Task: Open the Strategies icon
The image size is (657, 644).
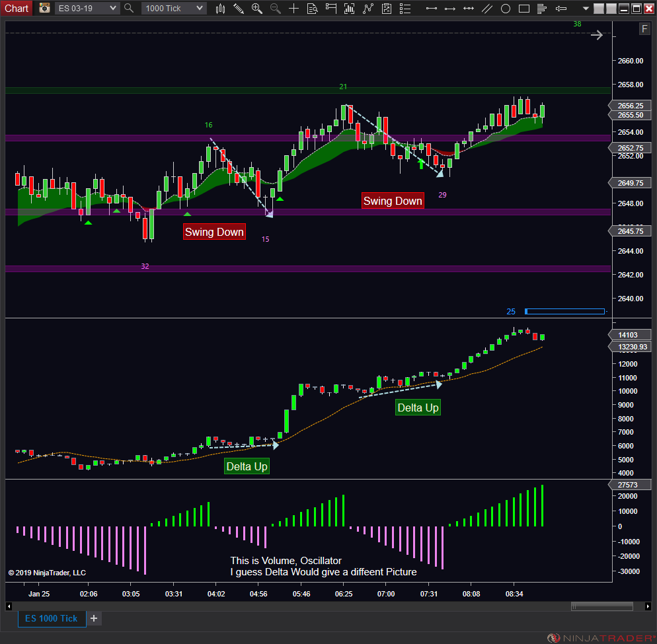Action: tap(387, 9)
